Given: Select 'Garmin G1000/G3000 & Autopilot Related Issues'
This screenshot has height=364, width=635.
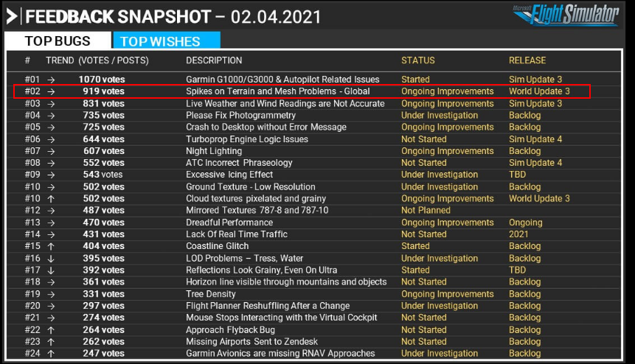Looking at the screenshot, I should click(282, 80).
